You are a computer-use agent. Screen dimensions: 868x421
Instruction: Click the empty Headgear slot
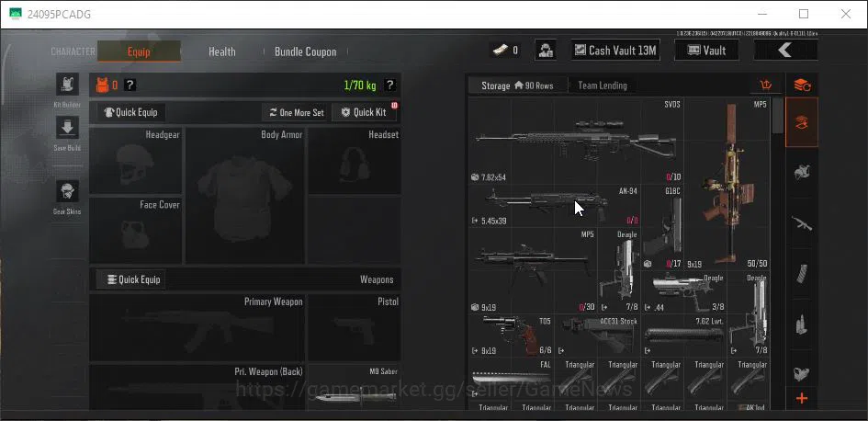point(136,161)
